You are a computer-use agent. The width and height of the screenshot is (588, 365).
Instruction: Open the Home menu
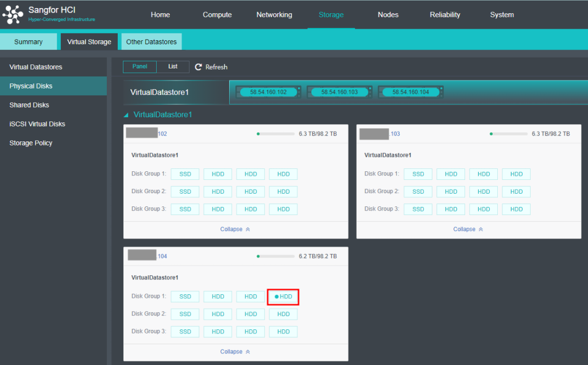[160, 14]
